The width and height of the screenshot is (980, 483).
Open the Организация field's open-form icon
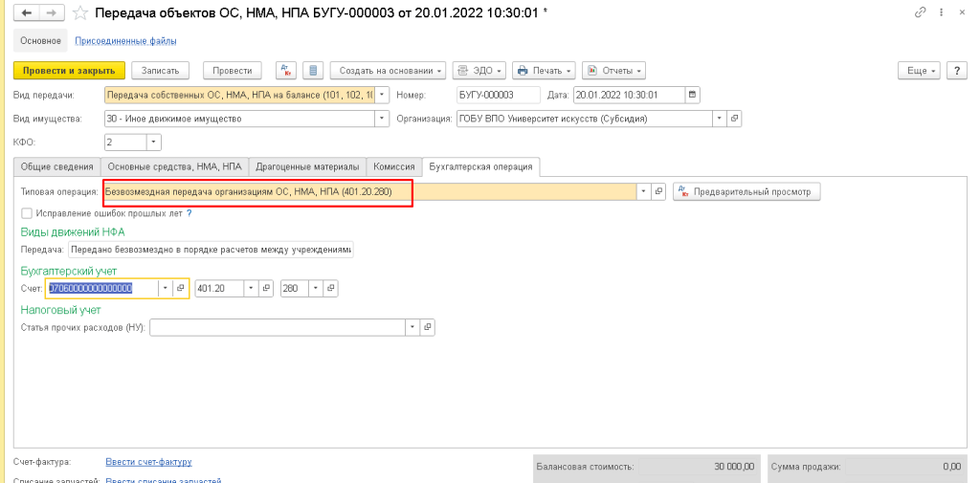pos(734,119)
